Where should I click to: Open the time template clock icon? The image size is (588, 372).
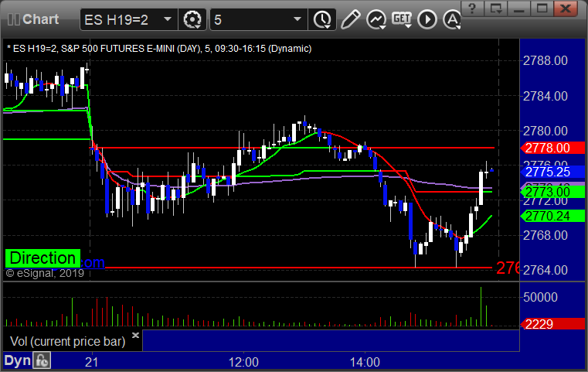322,19
